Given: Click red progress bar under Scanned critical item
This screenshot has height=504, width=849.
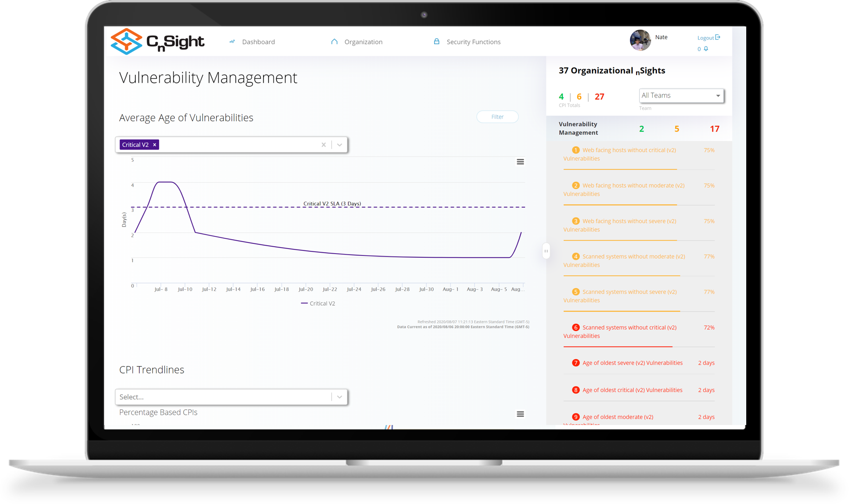Looking at the screenshot, I should click(639, 347).
